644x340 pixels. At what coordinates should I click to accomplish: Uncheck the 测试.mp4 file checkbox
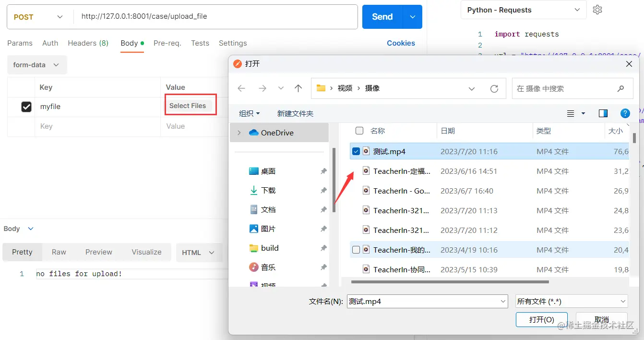point(356,151)
